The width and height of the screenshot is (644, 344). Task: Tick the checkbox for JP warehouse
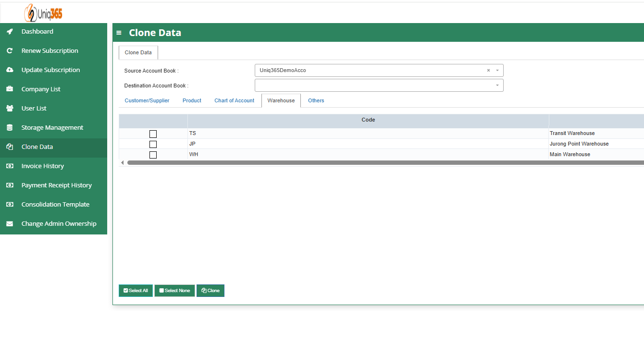click(x=153, y=144)
